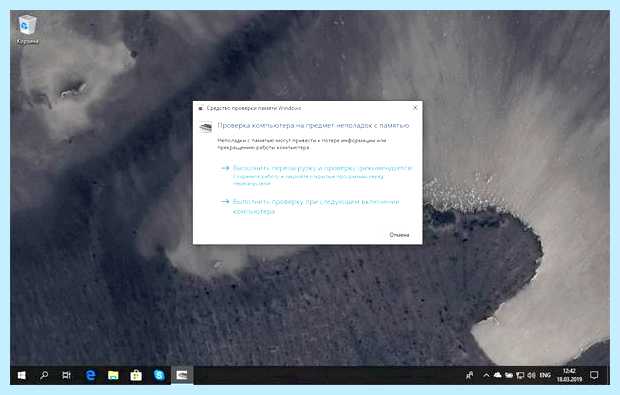
Task: Open Skype from the taskbar
Action: click(x=159, y=375)
